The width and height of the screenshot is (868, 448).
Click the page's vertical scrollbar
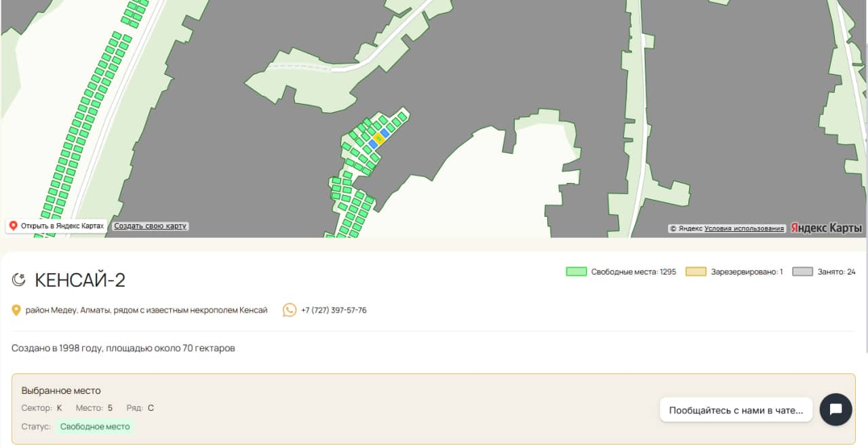click(x=865, y=203)
